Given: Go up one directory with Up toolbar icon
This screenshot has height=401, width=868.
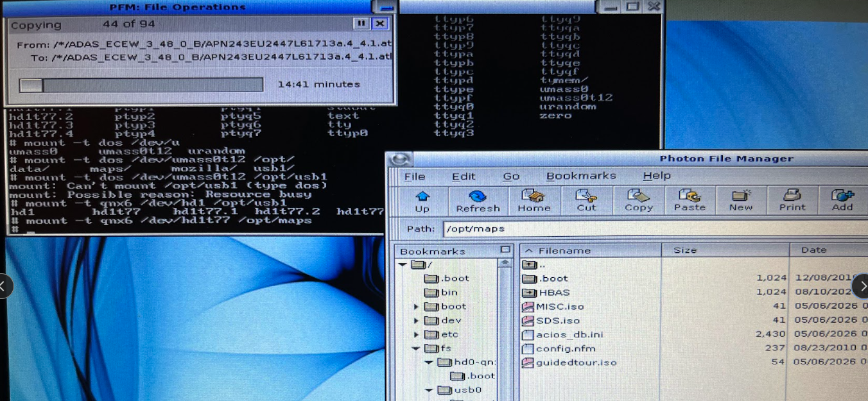Looking at the screenshot, I should pos(422,200).
